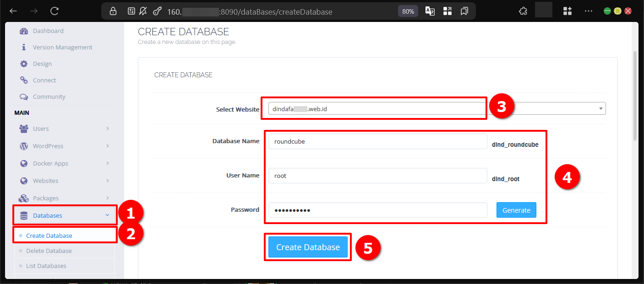Collapse the Databases menu
This screenshot has width=644, height=284.
pyautogui.click(x=107, y=215)
